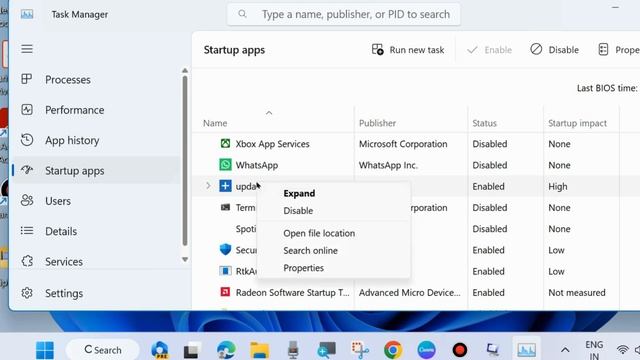Click the Not measured impact cell
Viewport: 640px width, 360px height.
pos(577,293)
